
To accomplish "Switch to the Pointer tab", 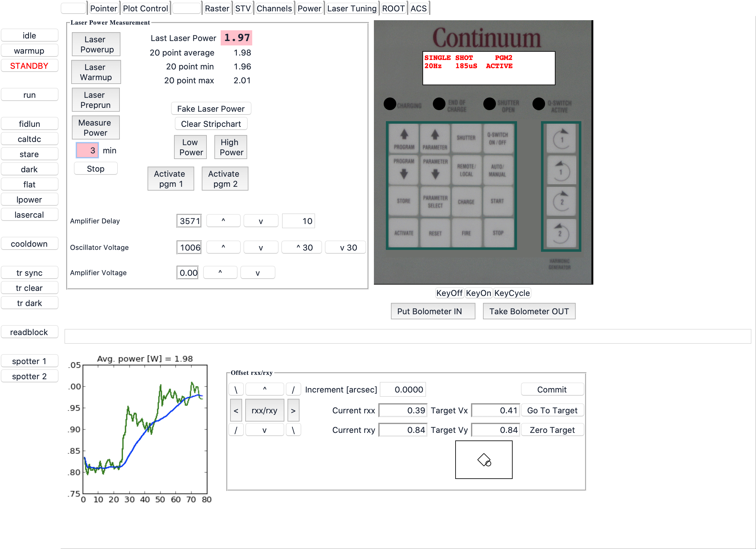I will [103, 8].
